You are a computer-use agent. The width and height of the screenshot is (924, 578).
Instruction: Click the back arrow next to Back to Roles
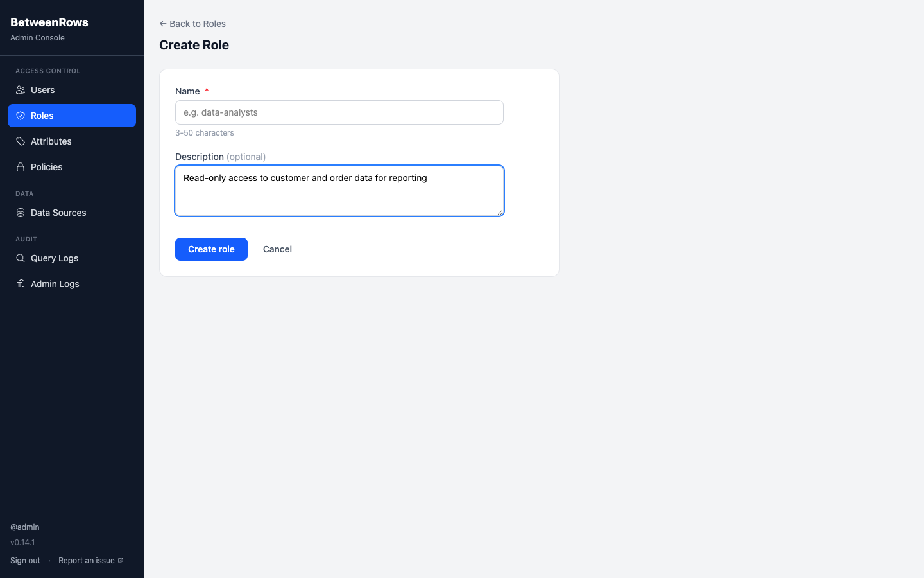click(x=162, y=24)
